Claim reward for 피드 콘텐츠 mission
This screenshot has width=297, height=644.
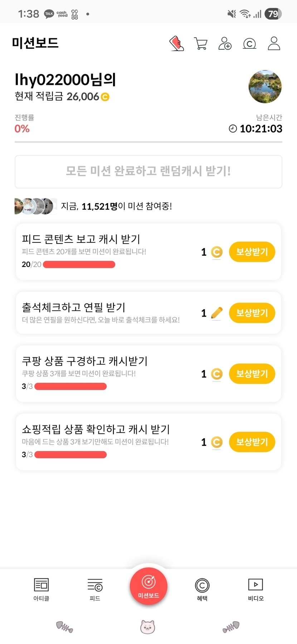[252, 252]
